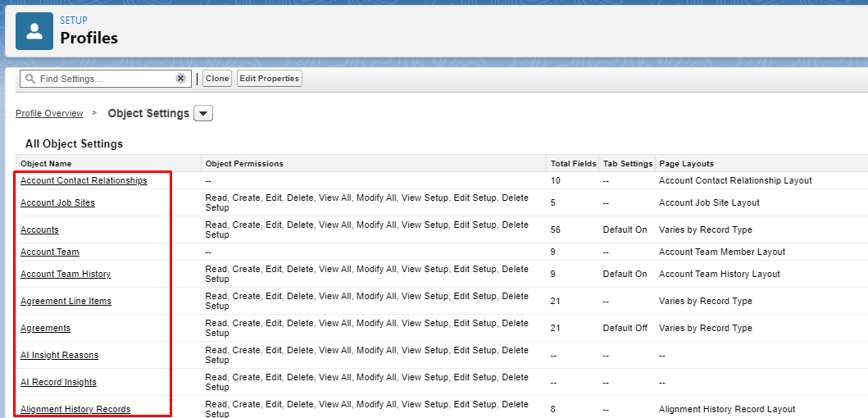This screenshot has width=868, height=418.
Task: Open the Agreements object settings
Action: [45, 329]
